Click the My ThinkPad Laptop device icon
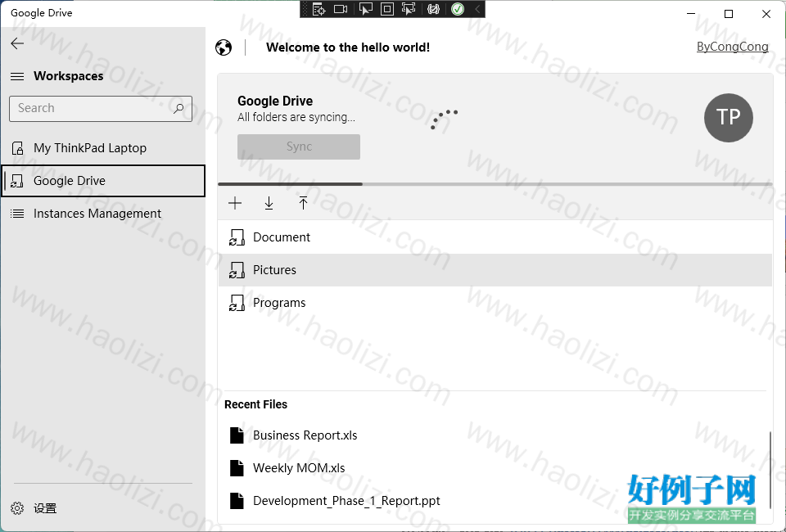 point(17,148)
